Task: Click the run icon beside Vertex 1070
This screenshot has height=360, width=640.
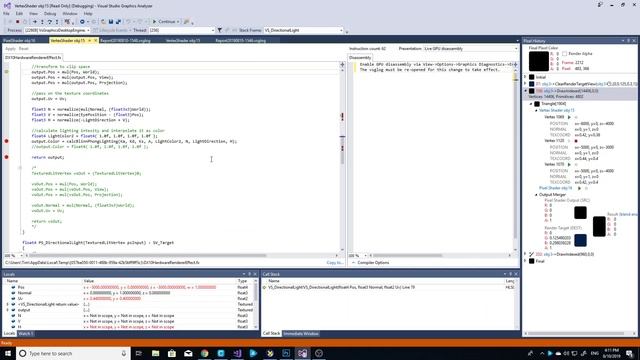Action: (569, 164)
